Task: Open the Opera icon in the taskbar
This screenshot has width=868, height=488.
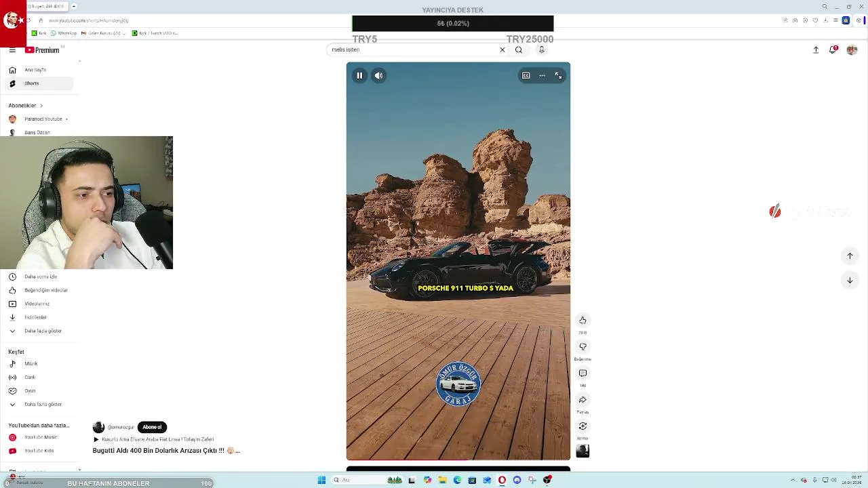Action: [x=502, y=480]
